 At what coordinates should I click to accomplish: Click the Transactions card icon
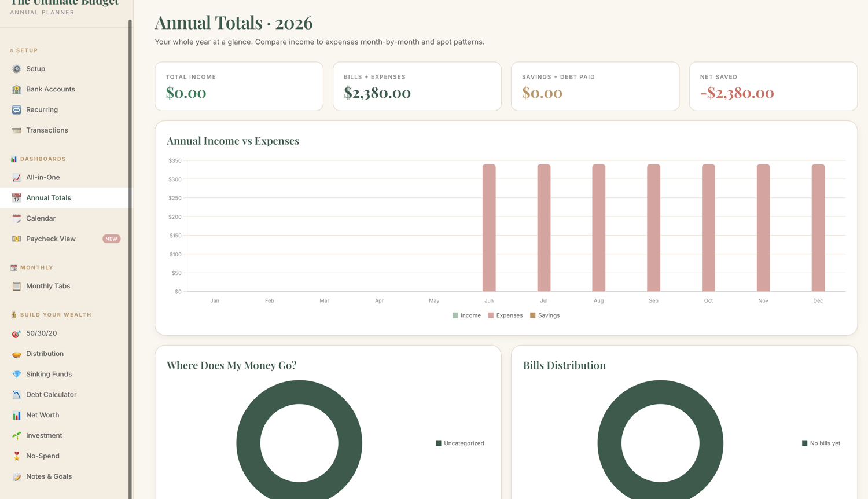pyautogui.click(x=16, y=130)
